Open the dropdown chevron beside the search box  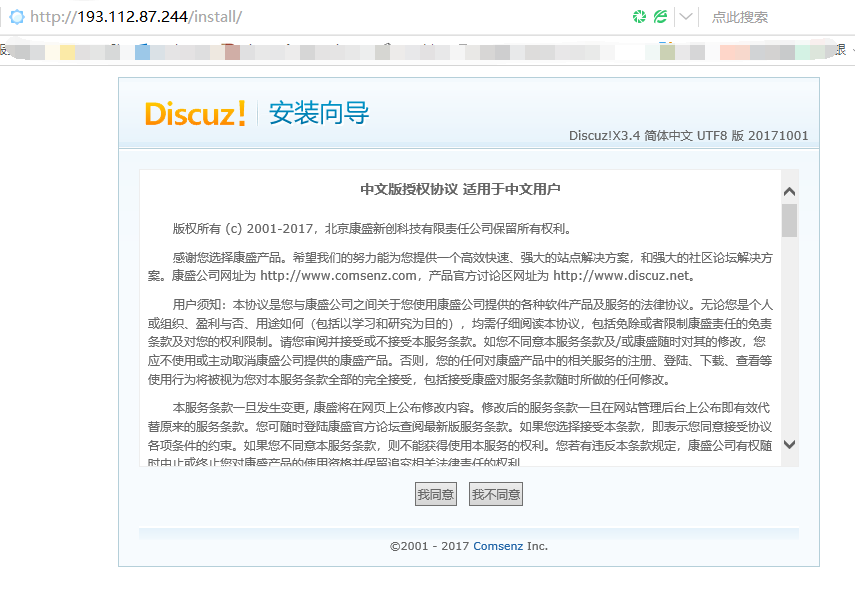(686, 17)
